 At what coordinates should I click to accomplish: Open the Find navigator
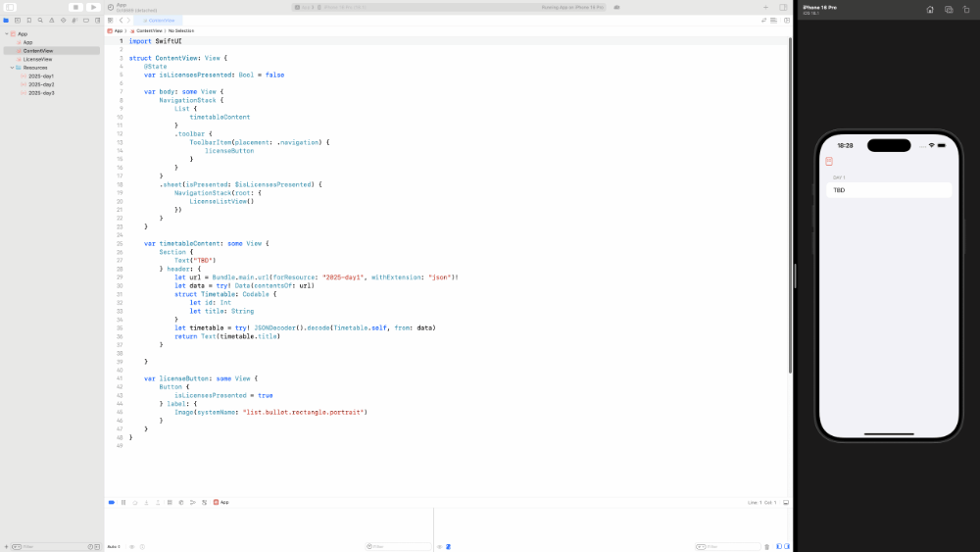40,21
